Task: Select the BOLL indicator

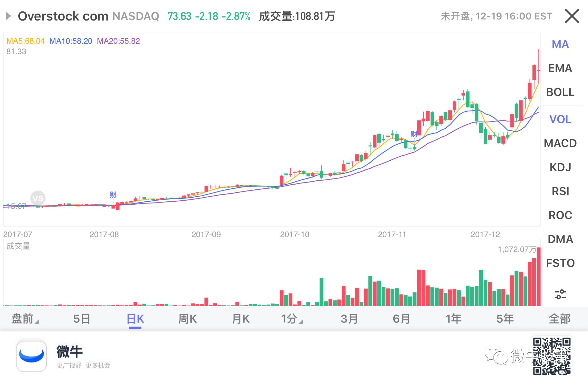Action: [560, 92]
